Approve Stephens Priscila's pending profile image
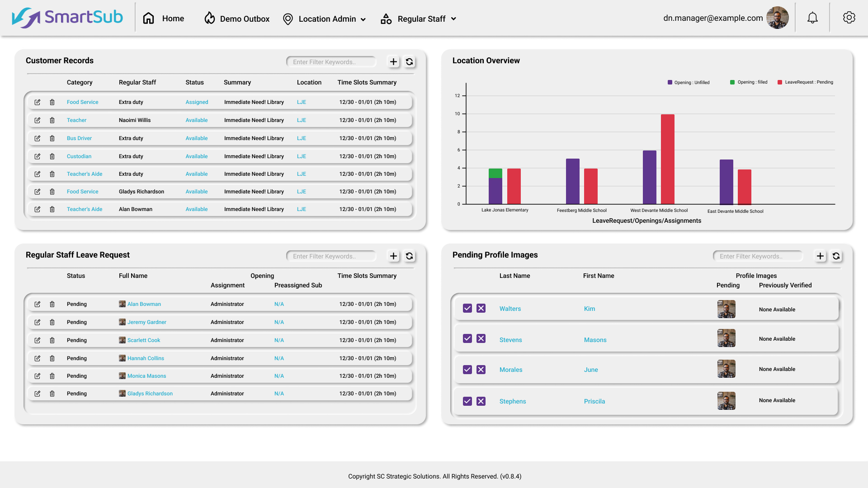The height and width of the screenshot is (488, 868). (x=467, y=401)
